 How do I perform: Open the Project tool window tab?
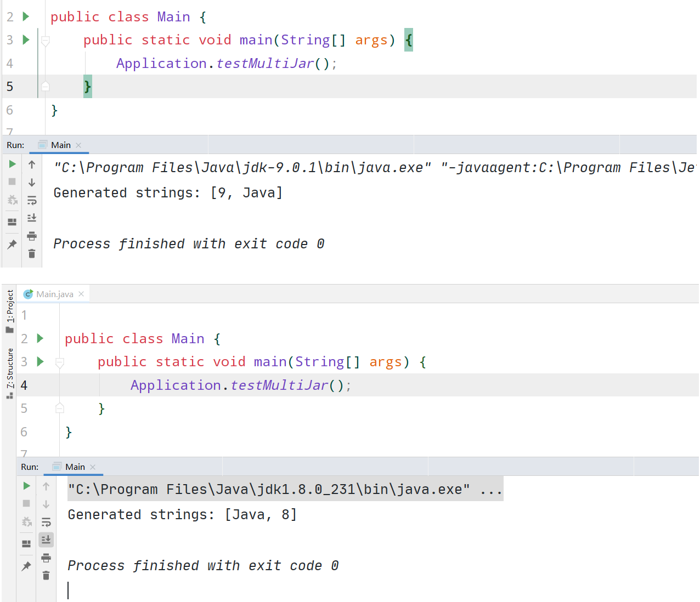[x=10, y=310]
